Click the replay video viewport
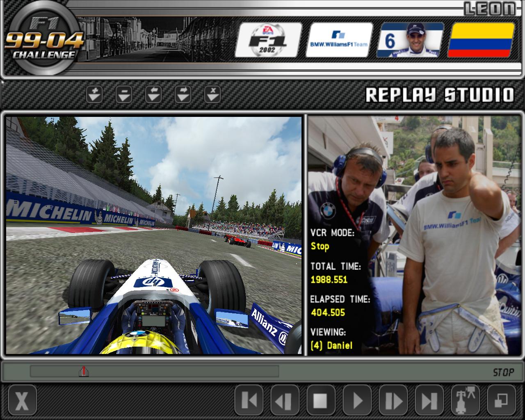 click(x=154, y=235)
